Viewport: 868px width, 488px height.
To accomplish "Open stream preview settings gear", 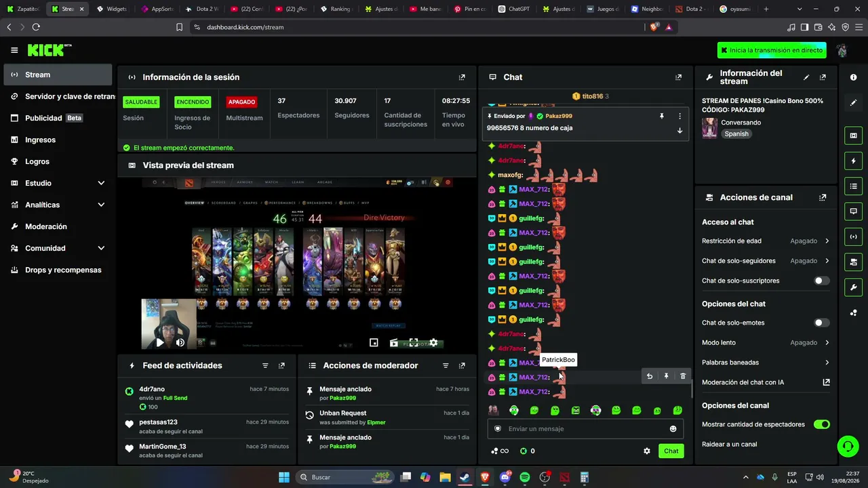I will 433,343.
